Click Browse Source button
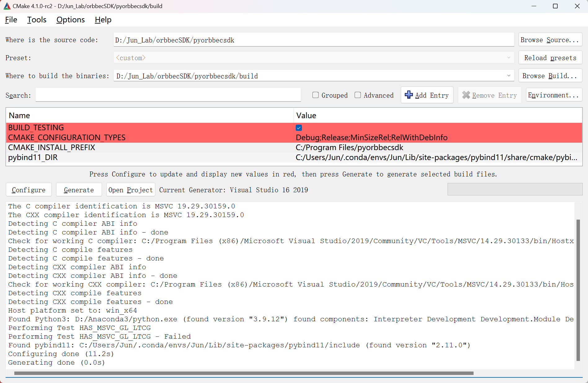Viewport: 588px width, 383px height. click(550, 40)
